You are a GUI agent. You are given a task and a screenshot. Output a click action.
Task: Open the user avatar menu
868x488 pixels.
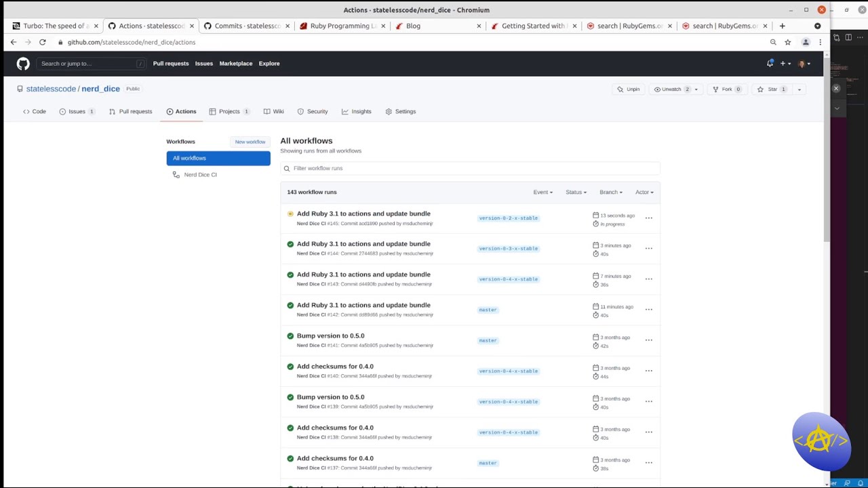(804, 64)
